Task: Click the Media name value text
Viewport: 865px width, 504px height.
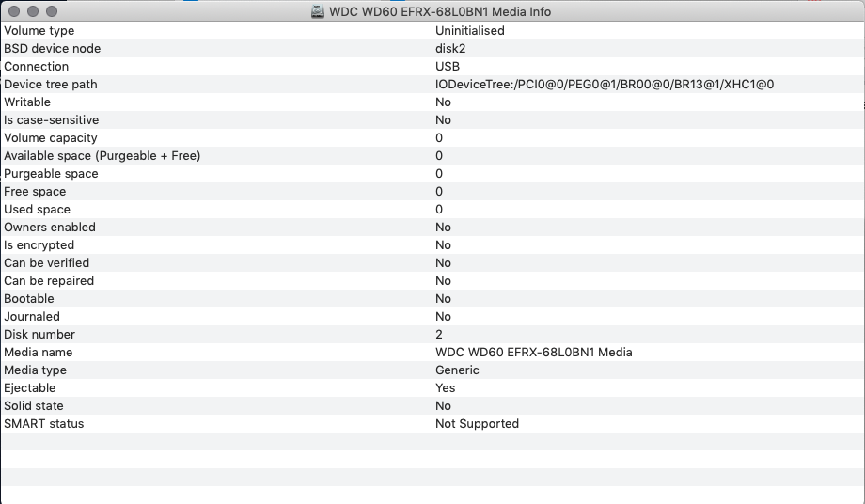Action: 533,353
